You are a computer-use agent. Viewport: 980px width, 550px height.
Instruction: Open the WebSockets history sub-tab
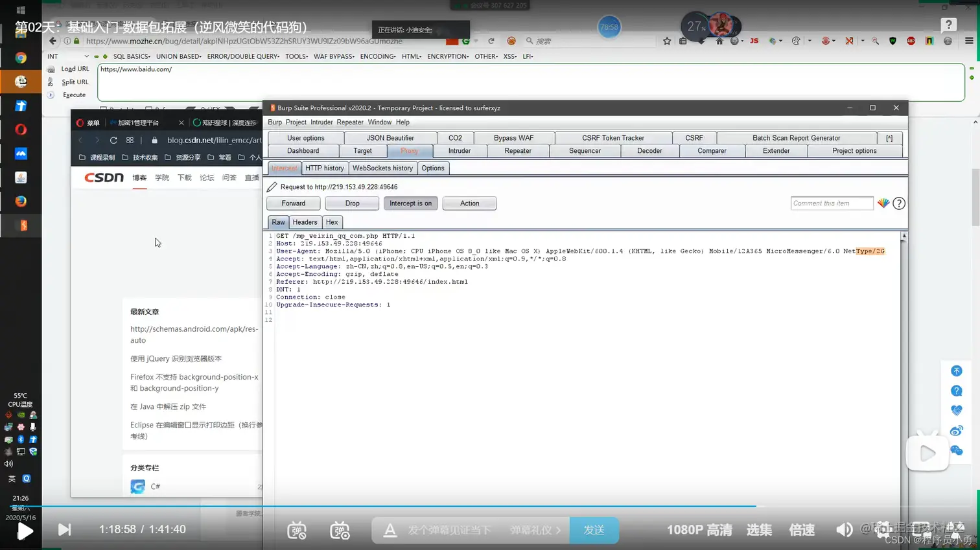coord(382,168)
